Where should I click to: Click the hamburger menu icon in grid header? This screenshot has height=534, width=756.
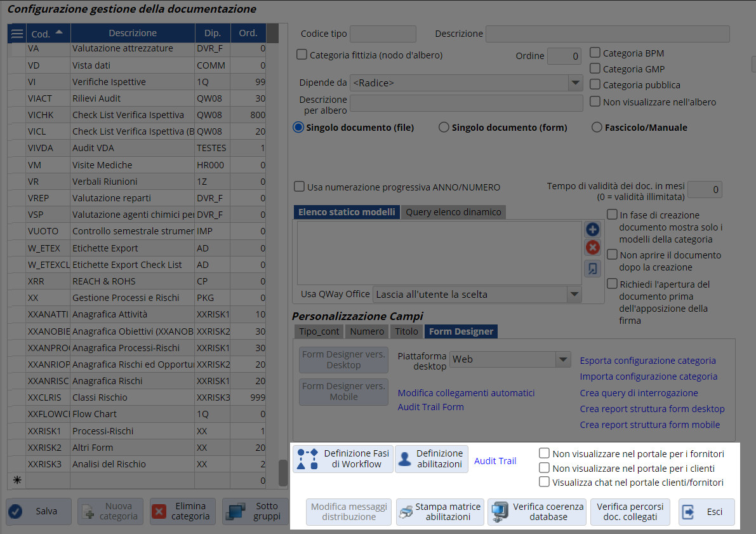click(x=17, y=34)
